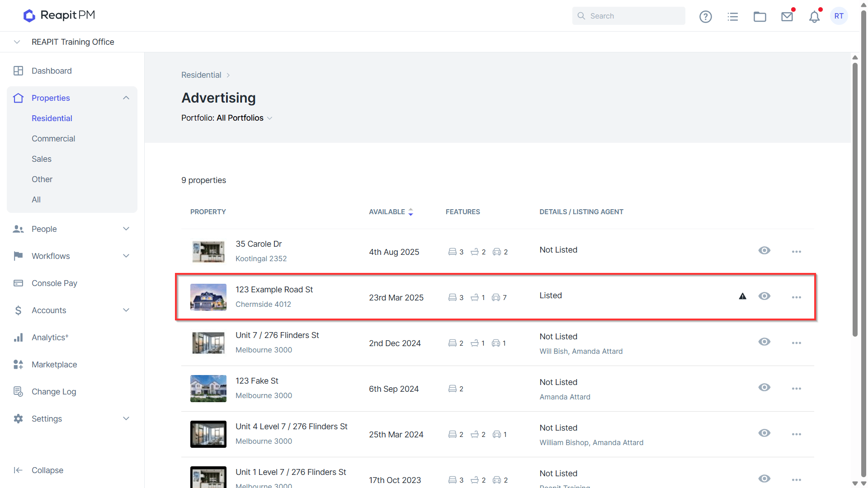Open the help question mark icon
Image resolution: width=868 pixels, height=488 pixels.
[x=705, y=17]
